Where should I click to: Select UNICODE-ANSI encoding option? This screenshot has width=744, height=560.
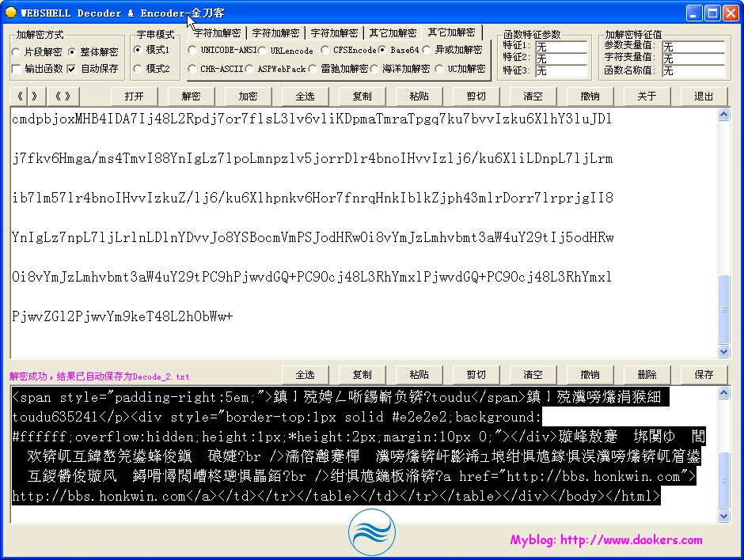[x=223, y=50]
